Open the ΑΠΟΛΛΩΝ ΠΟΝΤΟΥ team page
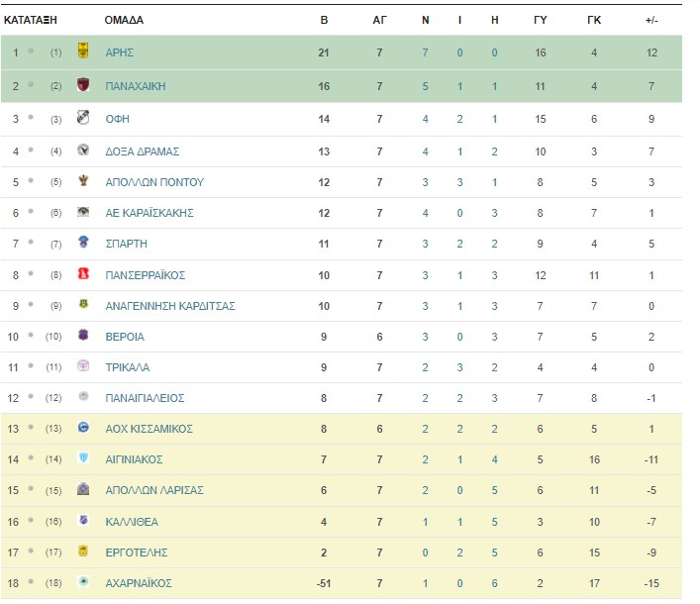Image resolution: width=700 pixels, height=604 pixels. tap(154, 182)
